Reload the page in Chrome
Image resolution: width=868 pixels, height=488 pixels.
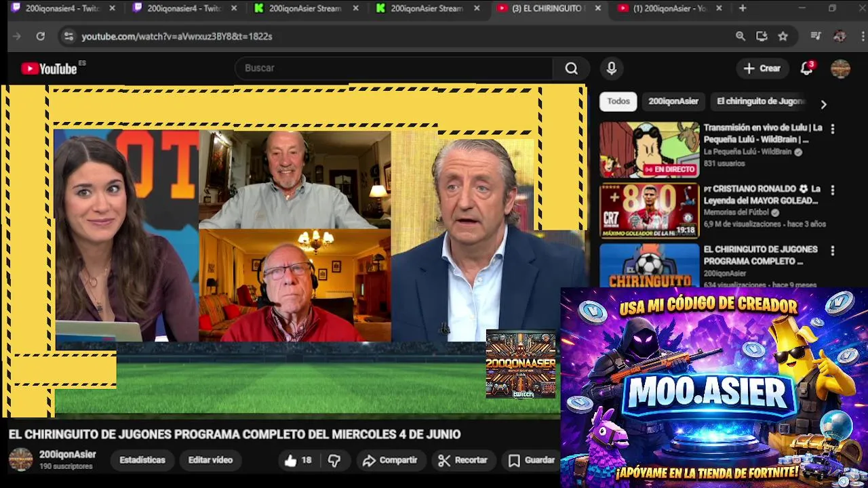[41, 36]
